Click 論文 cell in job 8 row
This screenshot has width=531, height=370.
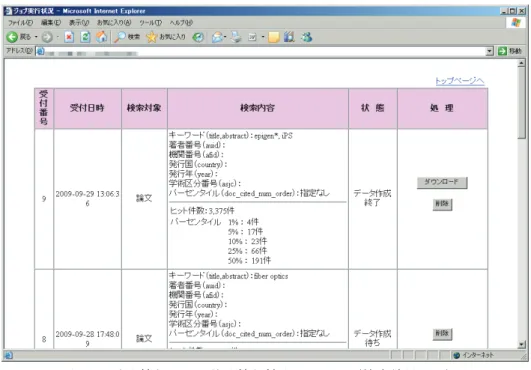[144, 339]
